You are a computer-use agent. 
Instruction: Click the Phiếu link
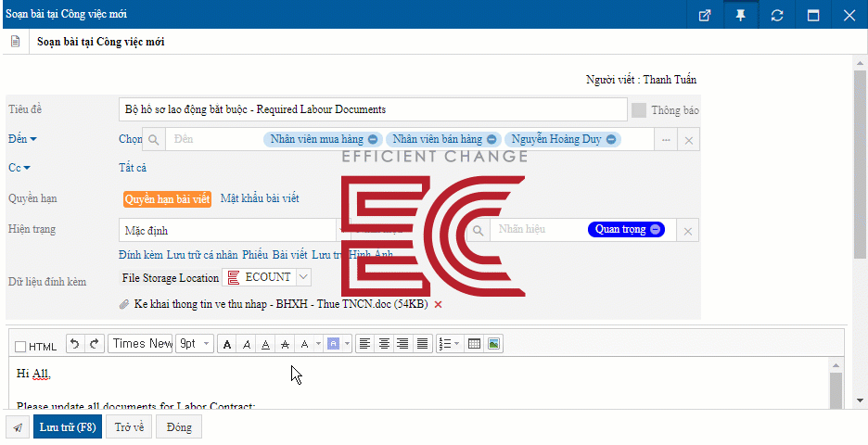[255, 255]
